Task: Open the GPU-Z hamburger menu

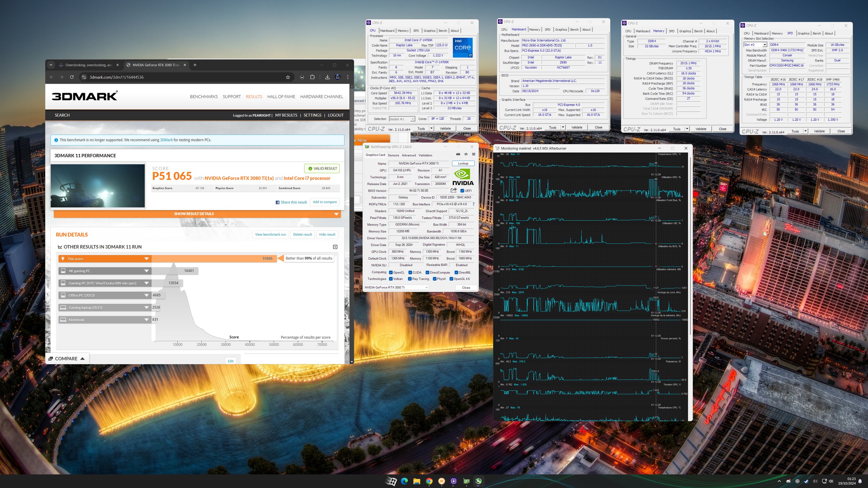Action: [x=474, y=154]
